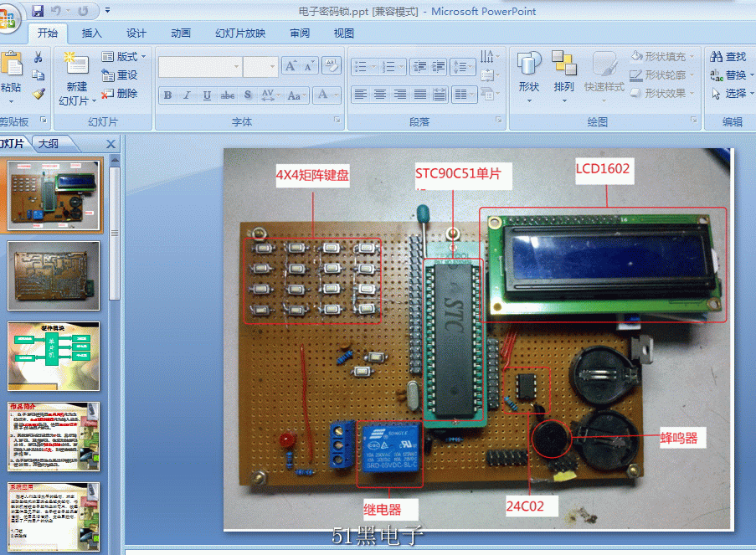Image resolution: width=756 pixels, height=555 pixels.
Task: Click the 快速样式 quick styles button
Action: click(604, 76)
